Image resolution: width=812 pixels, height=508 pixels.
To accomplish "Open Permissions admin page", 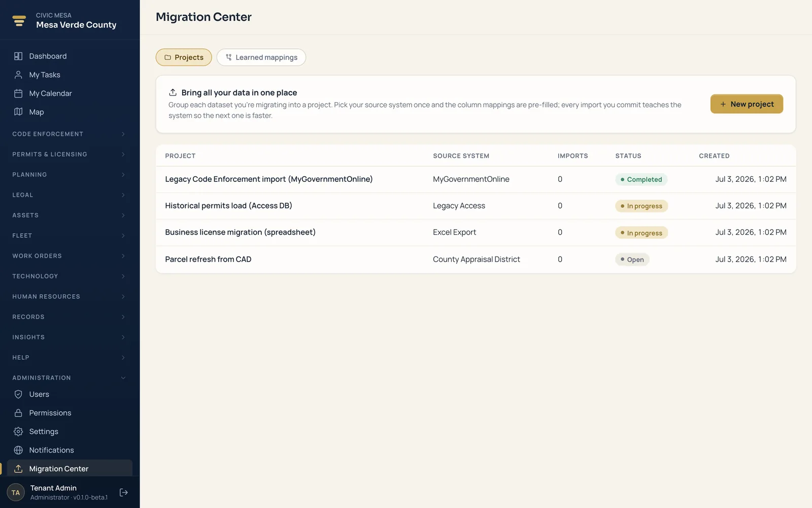I will [x=70, y=413].
